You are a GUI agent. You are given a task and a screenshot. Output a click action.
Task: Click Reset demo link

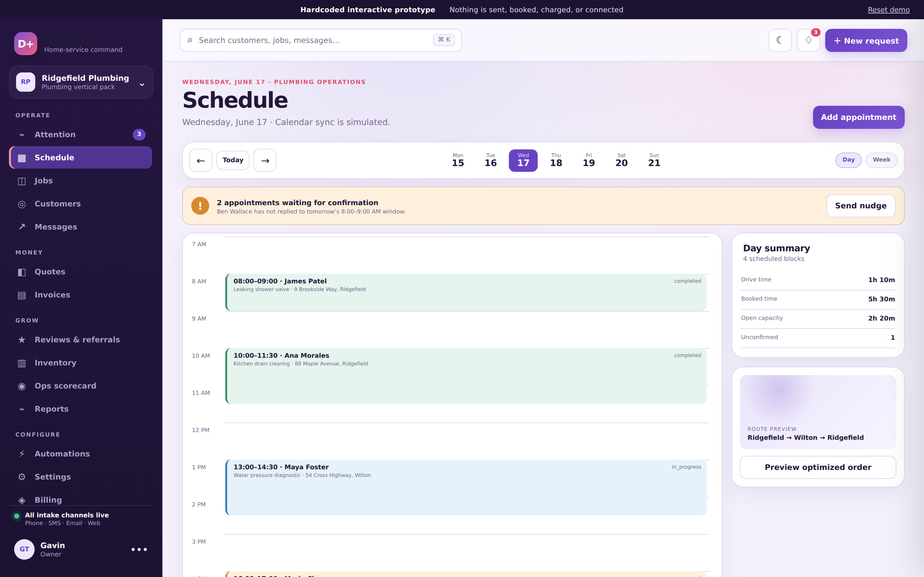(x=888, y=10)
